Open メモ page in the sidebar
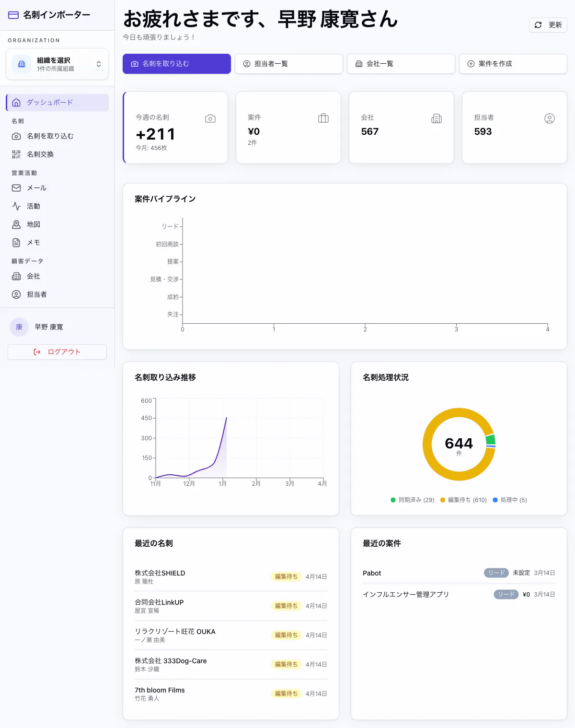The height and width of the screenshot is (728, 575). 57,243
